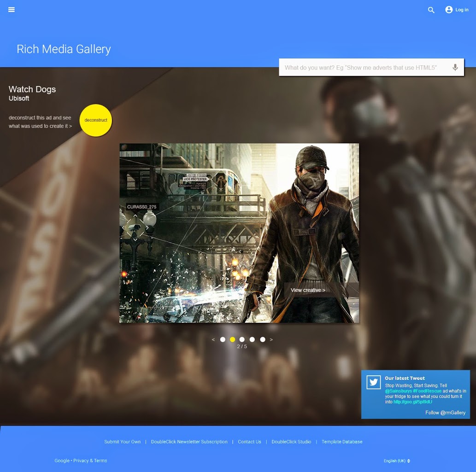The image size is (476, 472).
Task: Select the first carousel dot
Action: pos(223,339)
